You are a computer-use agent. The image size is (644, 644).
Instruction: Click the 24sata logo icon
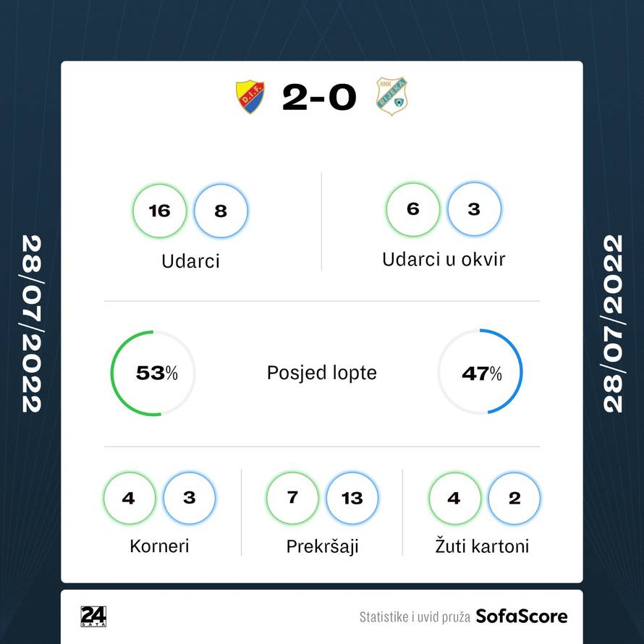(x=93, y=616)
